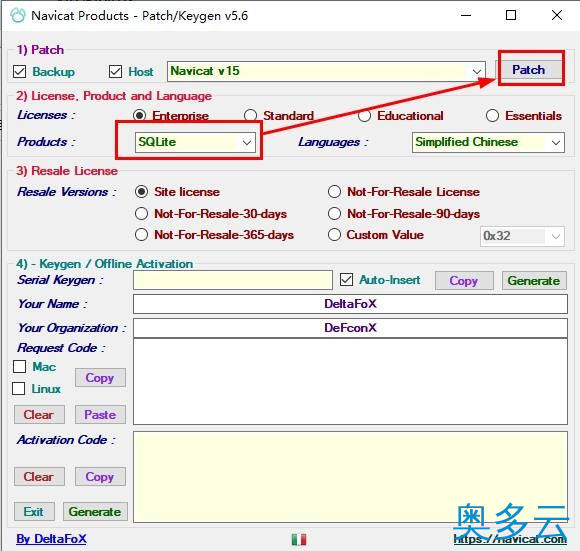Select the Site license radio button
This screenshot has width=580, height=551.
141,192
